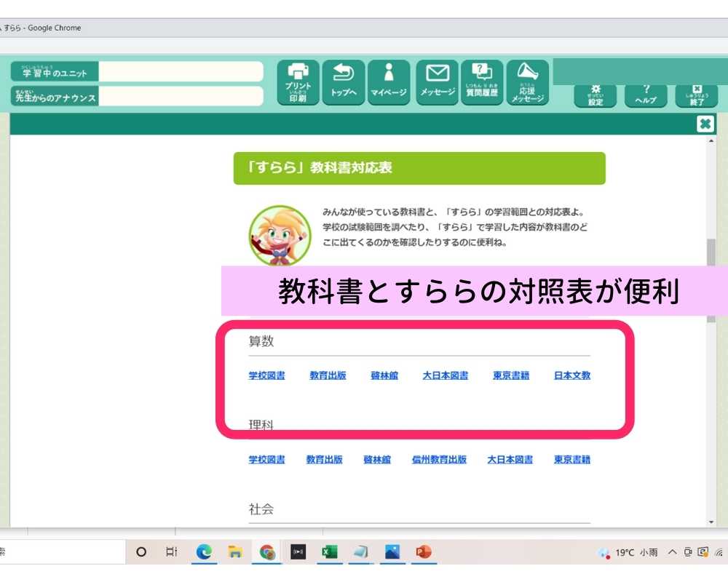Open PowerPoint from the taskbar
Image resolution: width=728 pixels, height=582 pixels.
tap(424, 552)
